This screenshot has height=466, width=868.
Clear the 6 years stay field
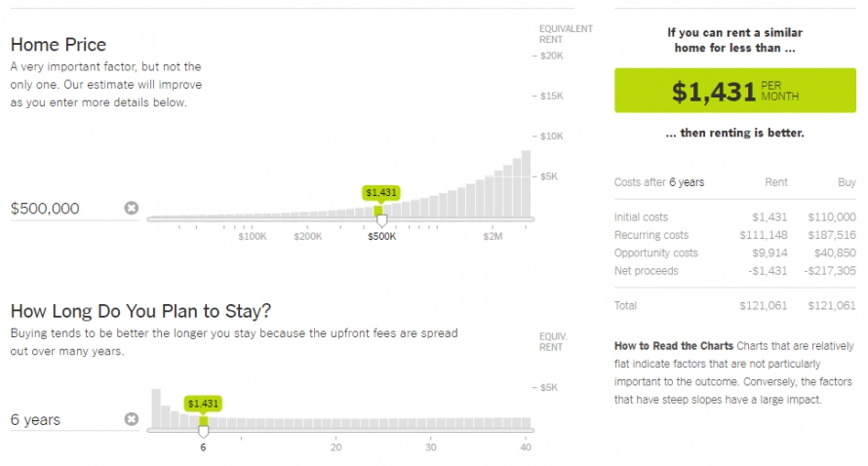click(x=132, y=419)
